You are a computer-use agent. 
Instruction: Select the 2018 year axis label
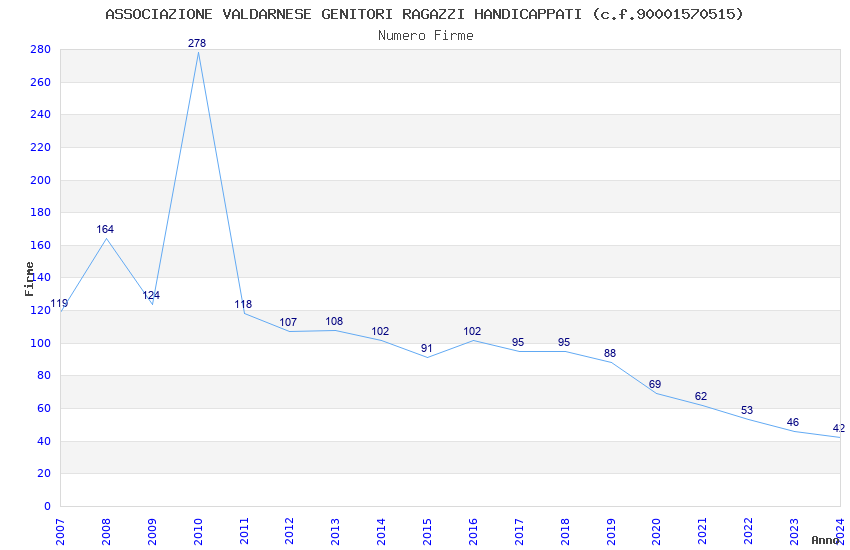565,532
